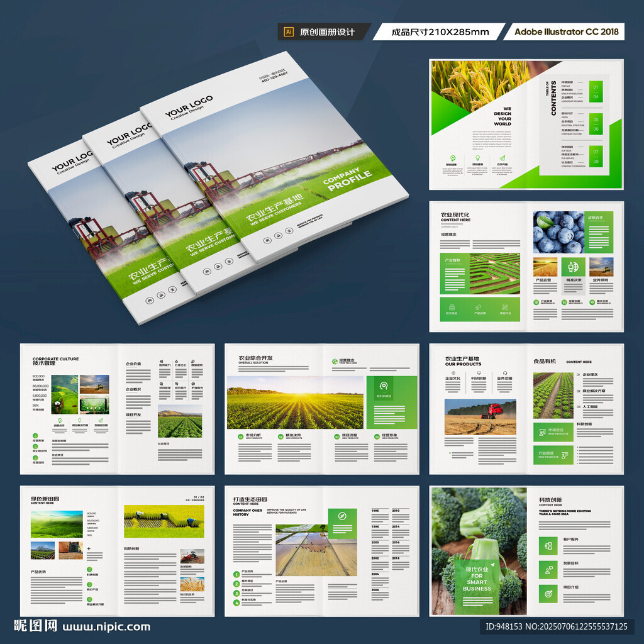Select the '原创画册设计' label
The height and width of the screenshot is (644, 644).
point(327,32)
